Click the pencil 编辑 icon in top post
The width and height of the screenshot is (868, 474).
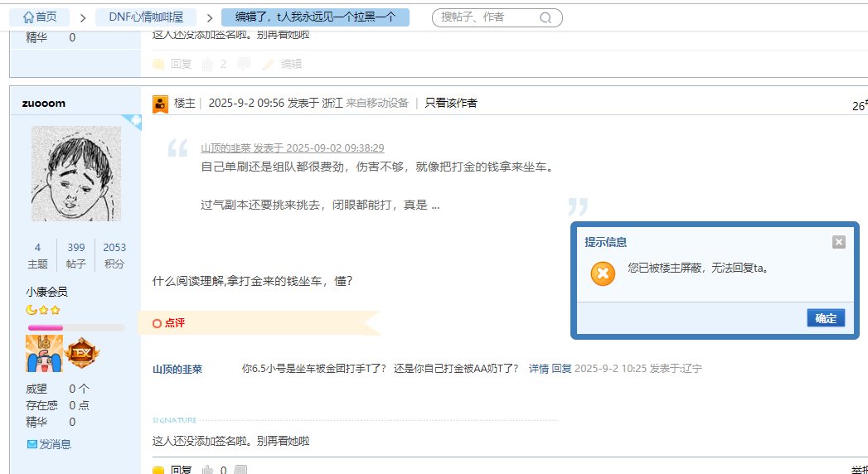[x=268, y=64]
